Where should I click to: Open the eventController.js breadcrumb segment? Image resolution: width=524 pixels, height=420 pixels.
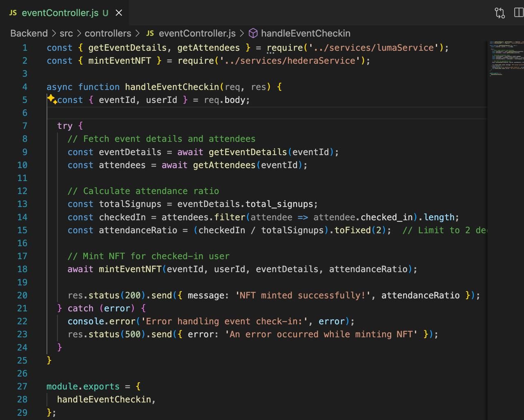(197, 33)
